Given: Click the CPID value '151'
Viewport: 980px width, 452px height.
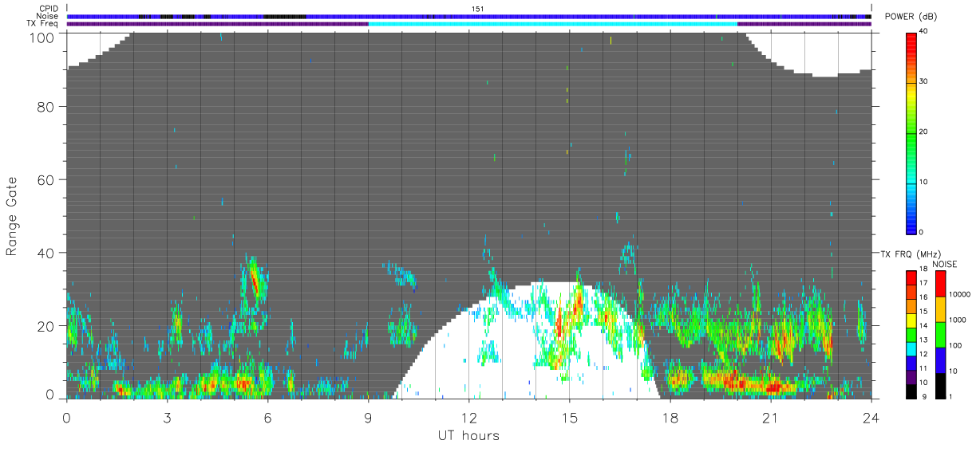Looking at the screenshot, I should coord(478,9).
